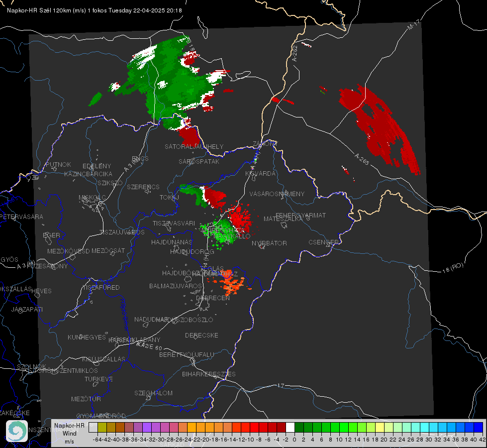Click the PUTNOK label
Viewport: 487px width, 448px height.
click(x=58, y=164)
